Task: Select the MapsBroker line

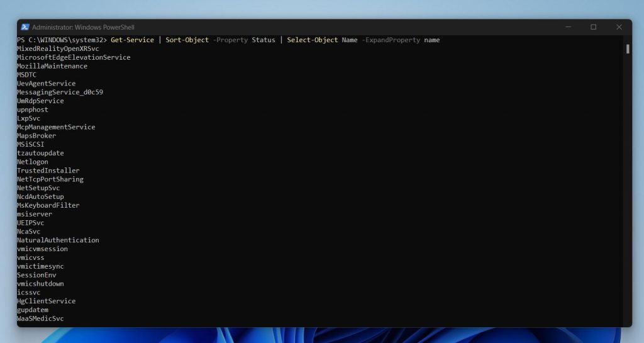Action: click(x=36, y=135)
